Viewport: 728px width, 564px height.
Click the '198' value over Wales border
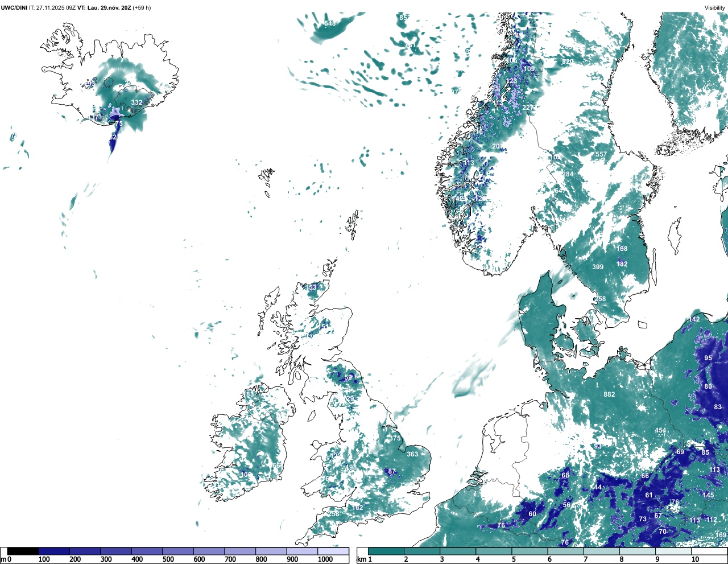[351, 468]
